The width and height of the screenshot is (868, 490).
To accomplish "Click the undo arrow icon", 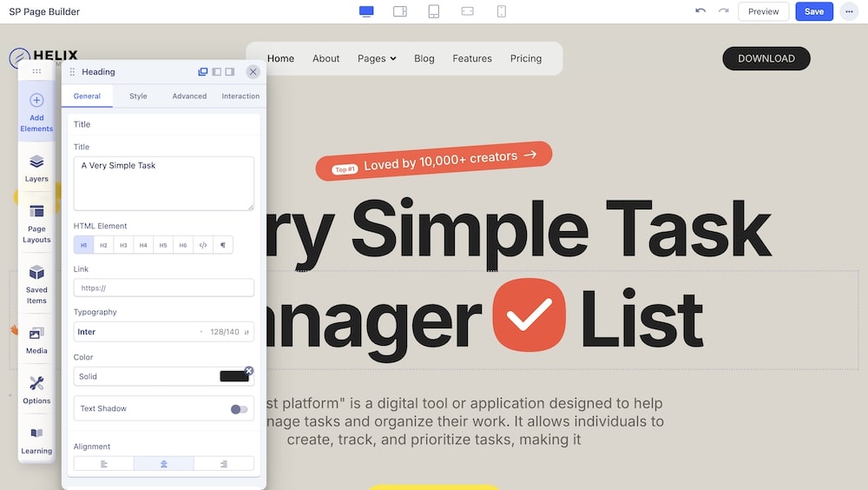I will [x=700, y=11].
